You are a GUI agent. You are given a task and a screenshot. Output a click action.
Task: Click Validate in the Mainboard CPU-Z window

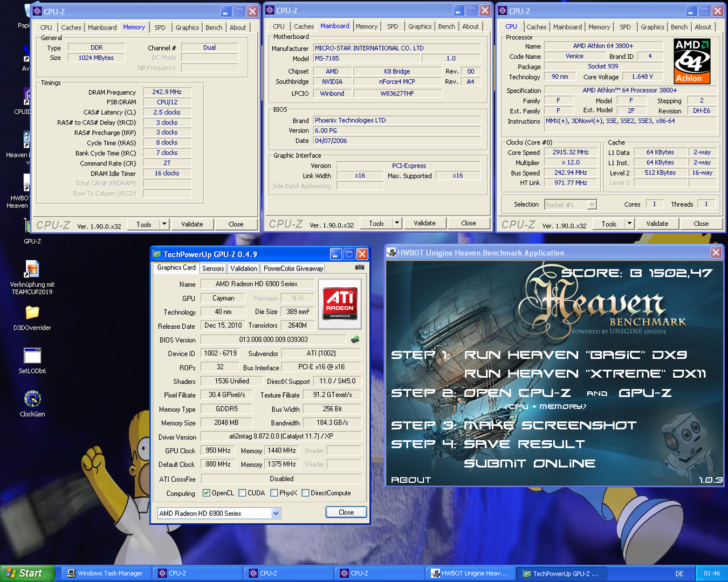[x=424, y=223]
